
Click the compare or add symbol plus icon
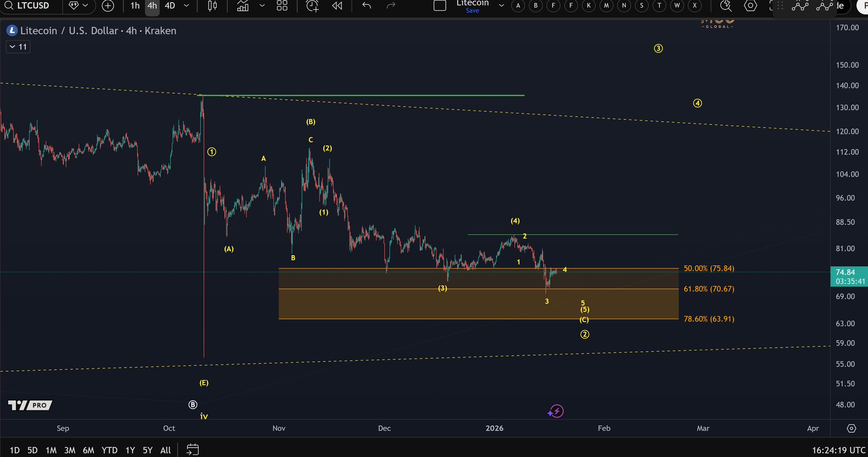pyautogui.click(x=108, y=6)
